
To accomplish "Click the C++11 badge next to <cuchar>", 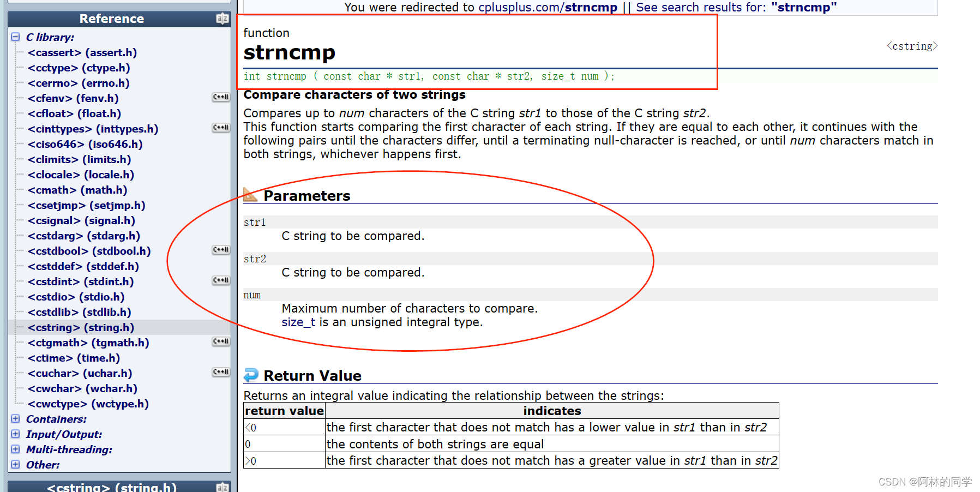I will 220,371.
